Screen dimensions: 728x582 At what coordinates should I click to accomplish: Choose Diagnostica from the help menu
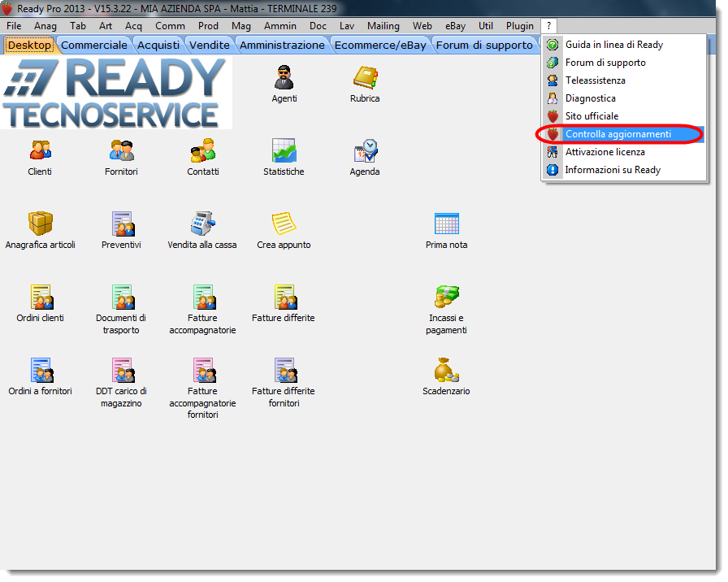click(624, 98)
